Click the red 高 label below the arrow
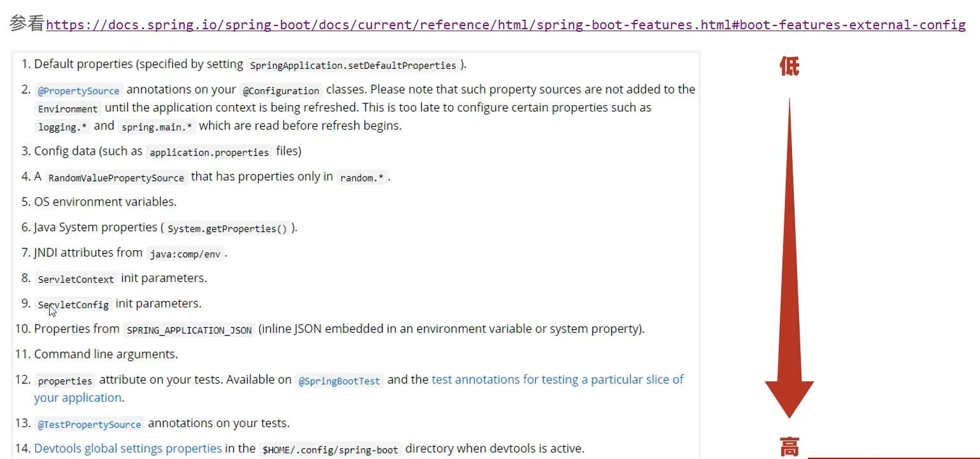 click(789, 447)
